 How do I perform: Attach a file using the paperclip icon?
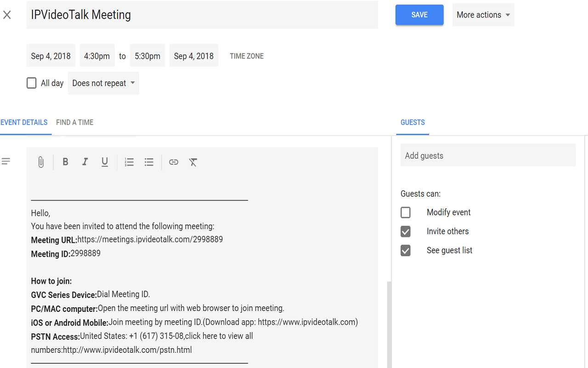40,162
